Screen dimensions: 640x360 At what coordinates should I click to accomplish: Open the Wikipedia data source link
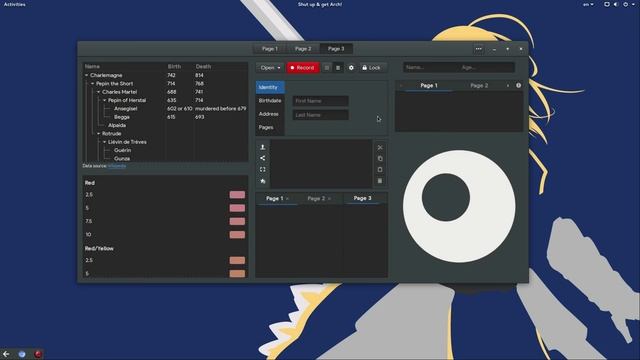coord(117,166)
